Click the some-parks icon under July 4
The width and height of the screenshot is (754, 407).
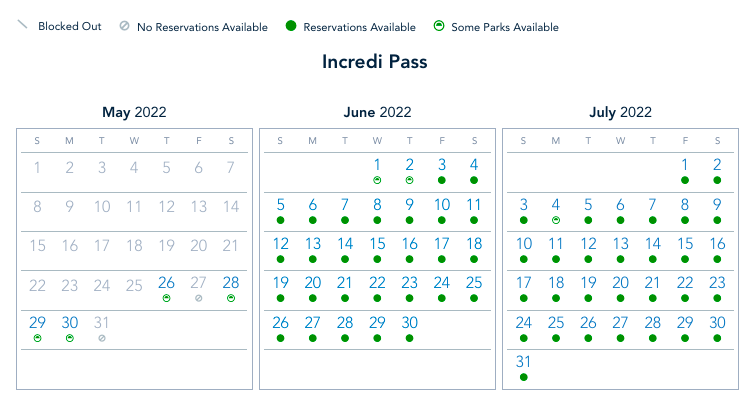pos(556,219)
